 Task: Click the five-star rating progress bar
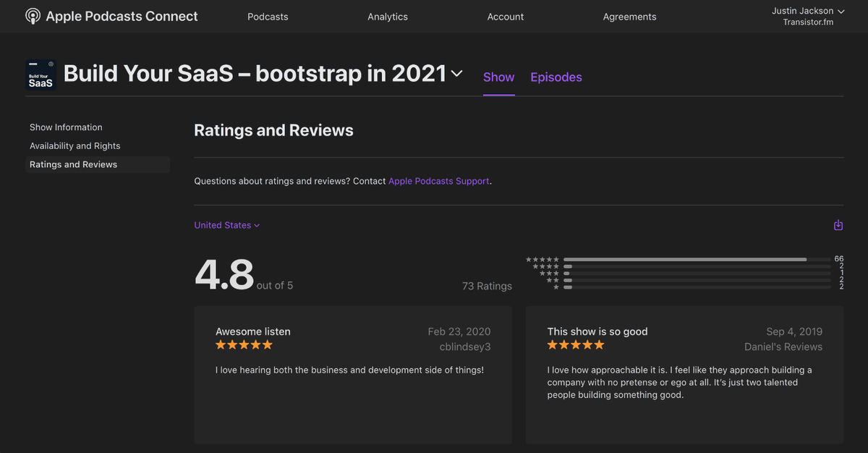pyautogui.click(x=697, y=259)
